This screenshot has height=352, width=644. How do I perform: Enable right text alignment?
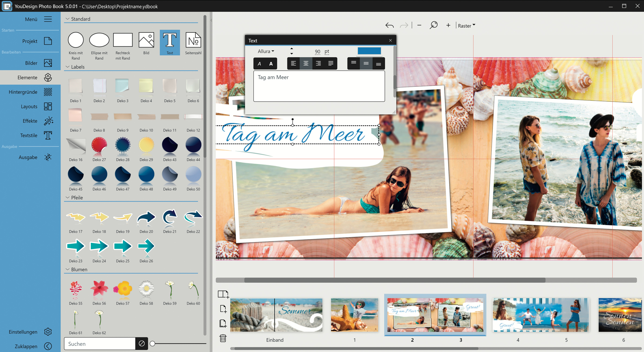click(318, 64)
